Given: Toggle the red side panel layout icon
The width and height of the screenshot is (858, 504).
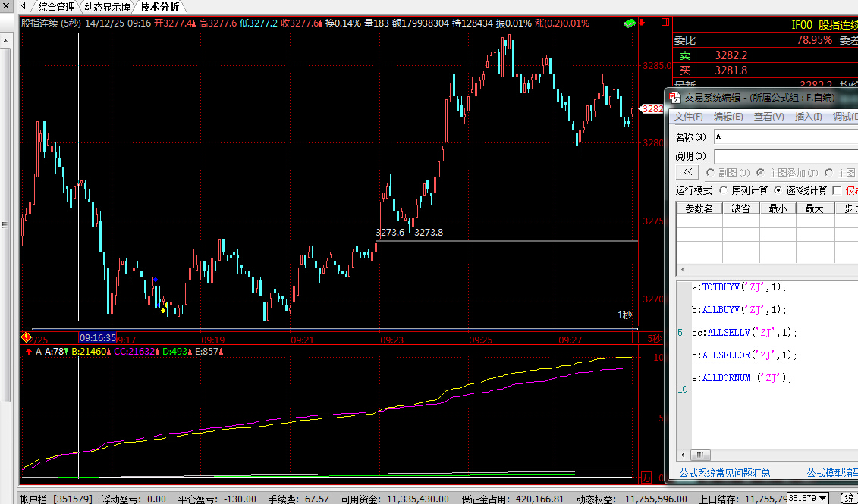Looking at the screenshot, I should [665, 23].
